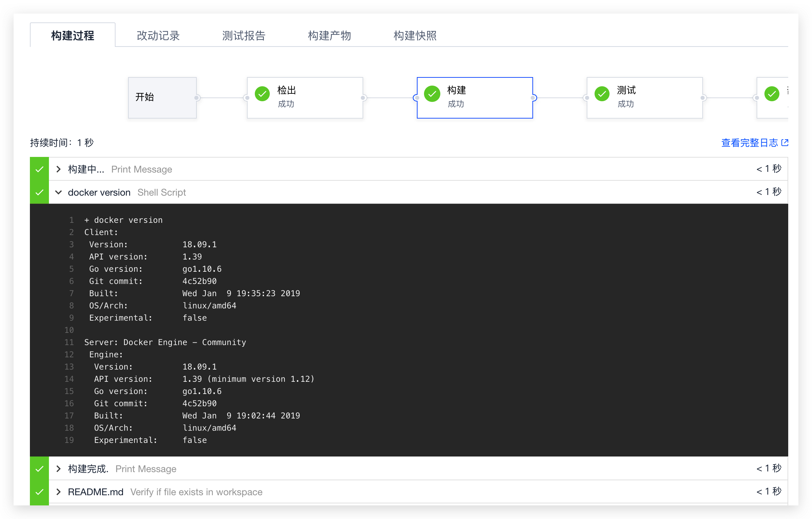Click the partially visible last stage checkmark
812x519 pixels.
(772, 94)
